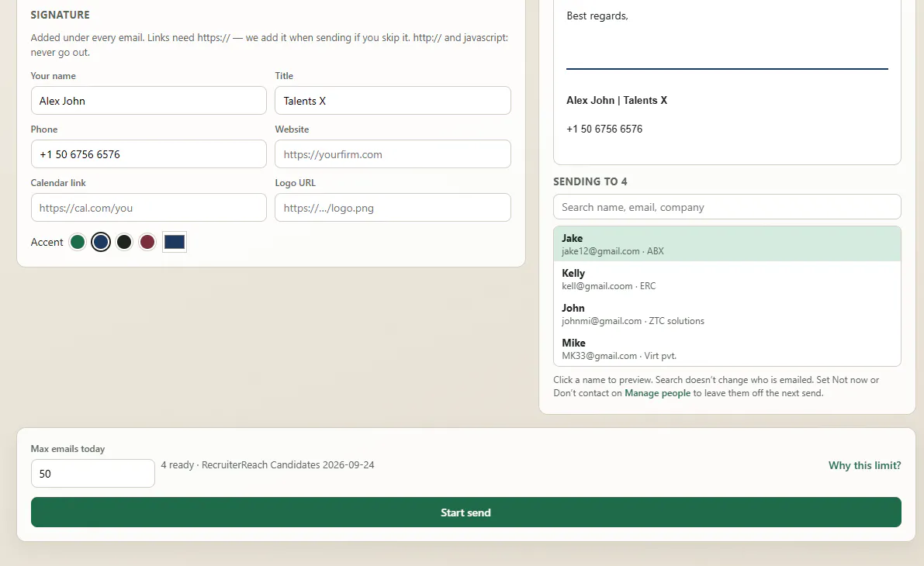Image resolution: width=924 pixels, height=566 pixels.
Task: Click the preview phone number +1 50 6756 6576
Action: click(604, 129)
